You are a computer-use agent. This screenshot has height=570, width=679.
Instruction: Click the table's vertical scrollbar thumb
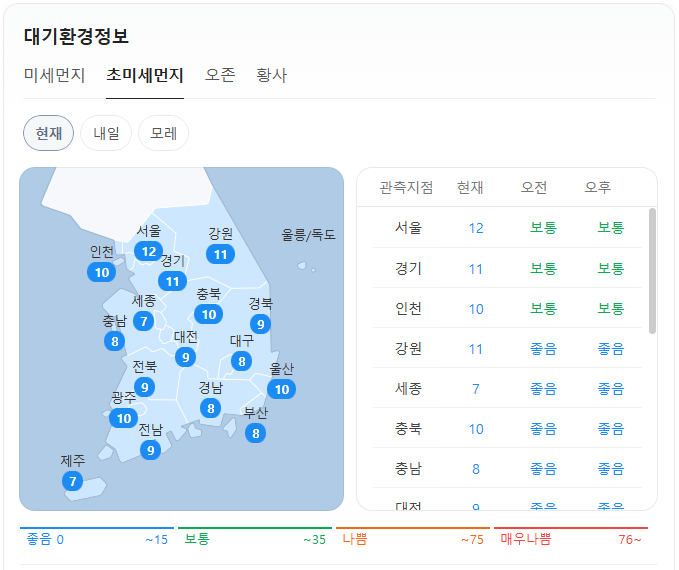(652, 271)
